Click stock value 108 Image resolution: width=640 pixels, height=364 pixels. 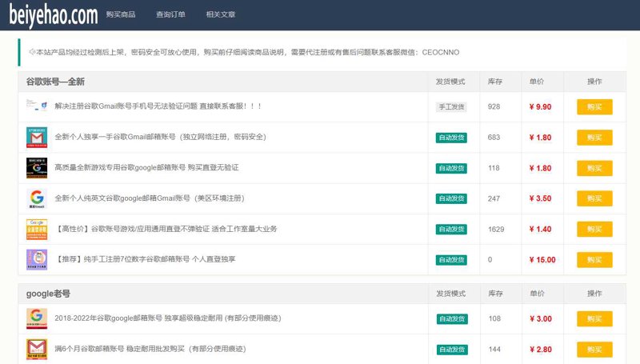[494, 318]
